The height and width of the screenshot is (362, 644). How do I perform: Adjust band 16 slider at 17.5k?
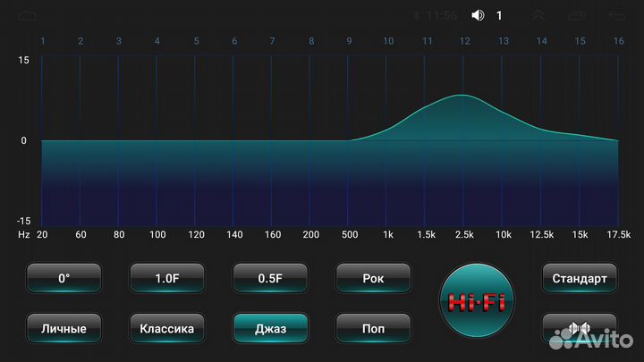(x=618, y=140)
